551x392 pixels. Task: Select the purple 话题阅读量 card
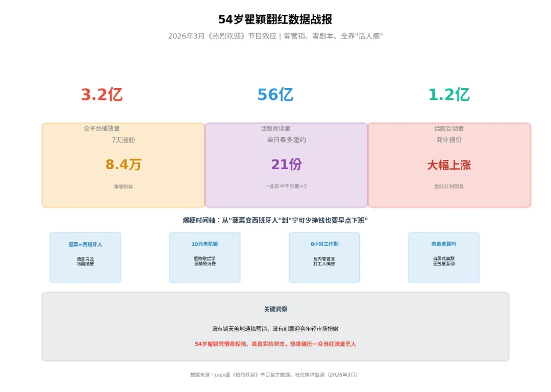pos(285,164)
